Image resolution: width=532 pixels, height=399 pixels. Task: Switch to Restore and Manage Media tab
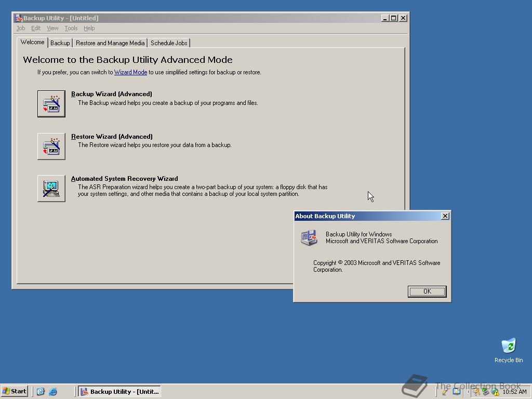[x=110, y=43]
